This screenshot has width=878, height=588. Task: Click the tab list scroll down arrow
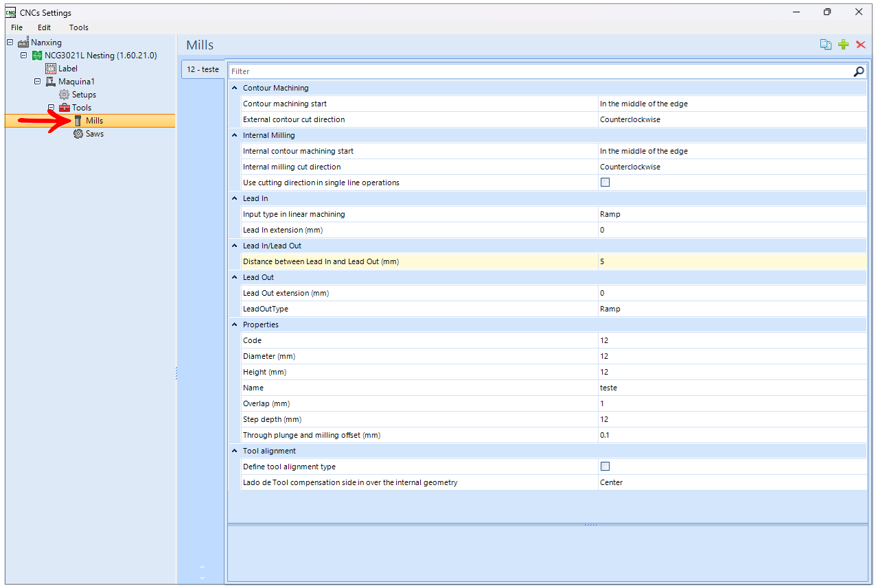pyautogui.click(x=202, y=578)
